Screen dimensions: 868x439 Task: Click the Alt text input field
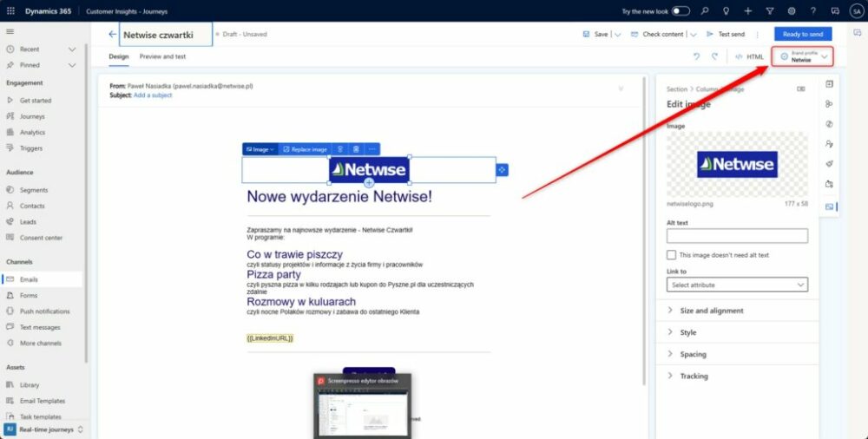coord(737,236)
